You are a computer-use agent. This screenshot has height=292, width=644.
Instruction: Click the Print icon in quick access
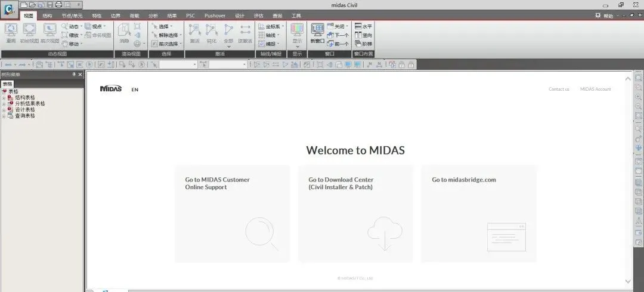[x=58, y=5]
